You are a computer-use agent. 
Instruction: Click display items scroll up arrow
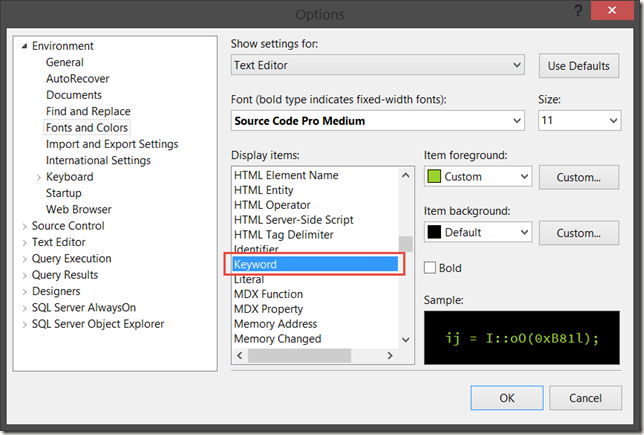pyautogui.click(x=406, y=175)
